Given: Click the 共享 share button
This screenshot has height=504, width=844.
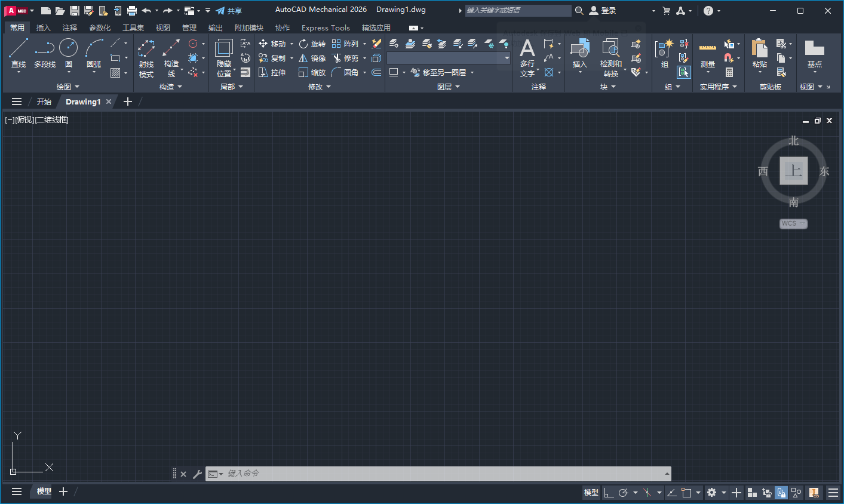Looking at the screenshot, I should click(229, 11).
